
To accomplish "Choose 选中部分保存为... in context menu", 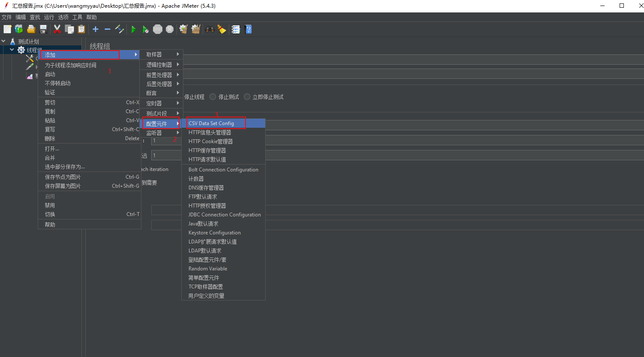I will point(90,167).
